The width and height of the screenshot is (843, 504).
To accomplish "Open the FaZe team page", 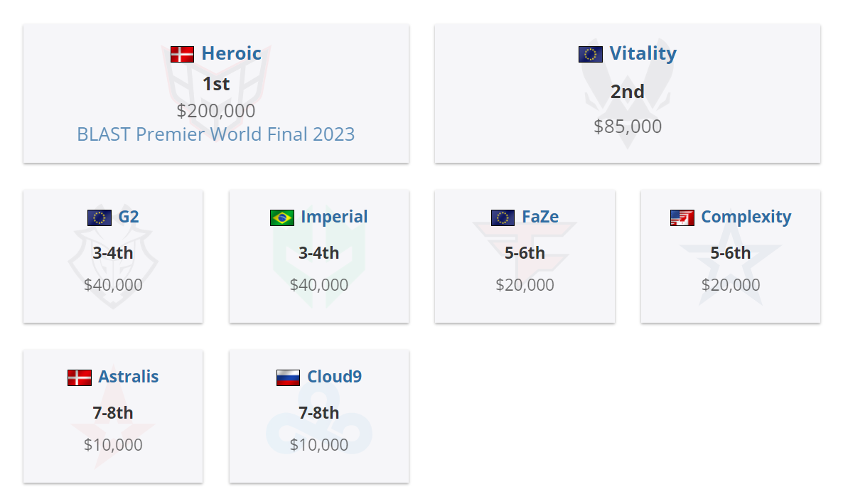I will pyautogui.click(x=542, y=217).
